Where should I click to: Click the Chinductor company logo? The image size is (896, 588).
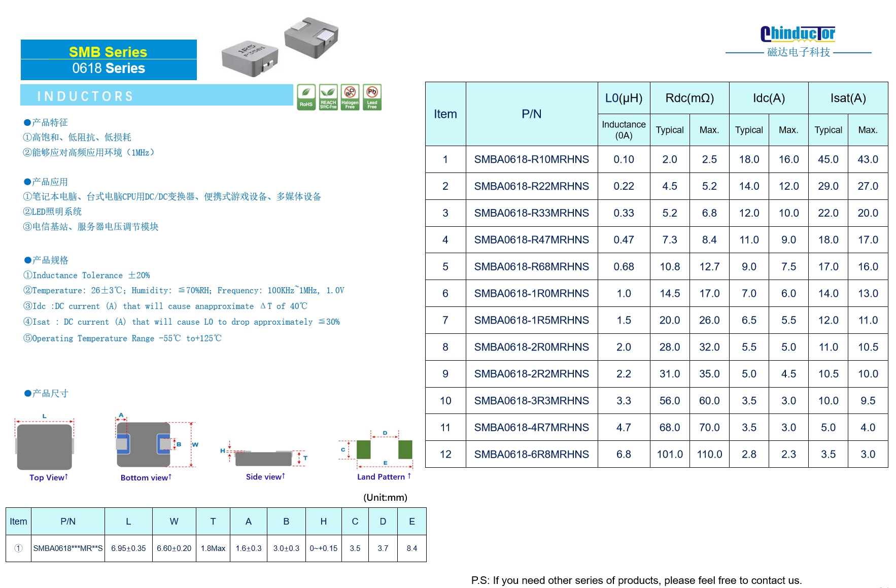tap(798, 34)
